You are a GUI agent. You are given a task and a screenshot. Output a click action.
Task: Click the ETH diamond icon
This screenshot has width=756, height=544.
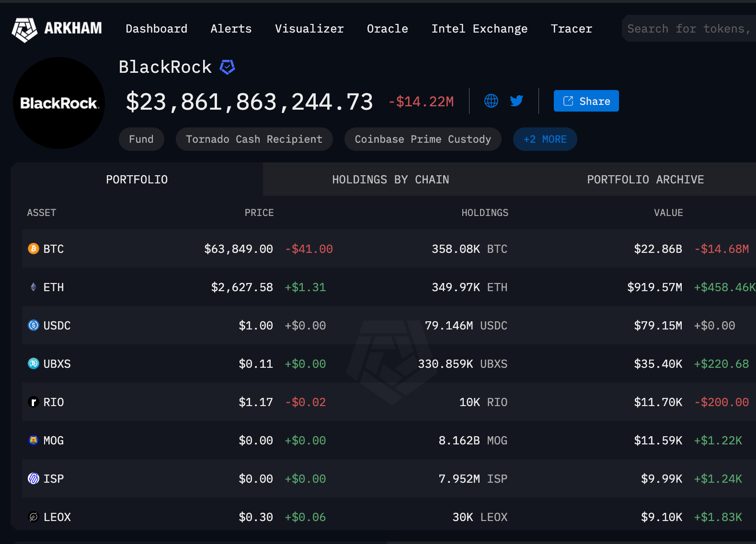click(34, 287)
